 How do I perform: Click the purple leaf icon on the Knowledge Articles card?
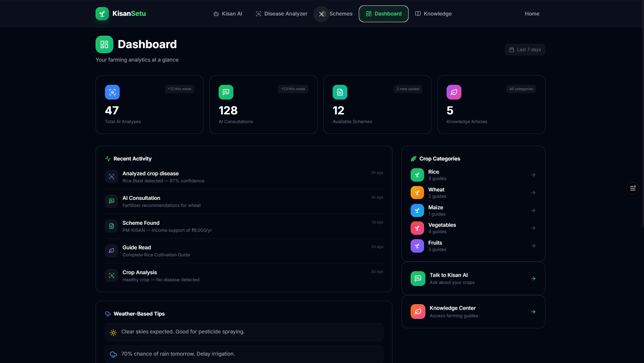click(x=454, y=92)
